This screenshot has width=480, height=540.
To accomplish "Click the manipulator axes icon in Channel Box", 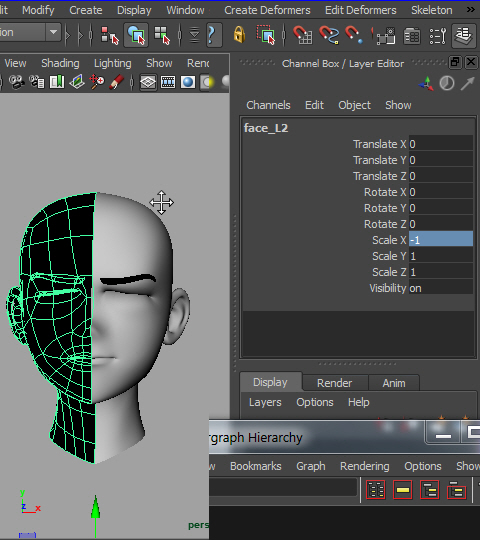I will point(426,84).
